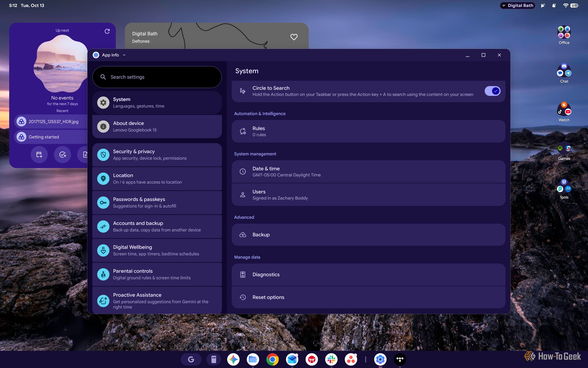Refresh the Up next widget
The width and height of the screenshot is (588, 368).
click(107, 31)
